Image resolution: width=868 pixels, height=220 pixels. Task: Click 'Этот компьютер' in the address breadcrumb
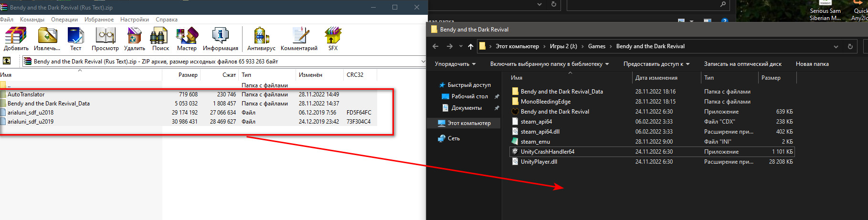(x=517, y=46)
